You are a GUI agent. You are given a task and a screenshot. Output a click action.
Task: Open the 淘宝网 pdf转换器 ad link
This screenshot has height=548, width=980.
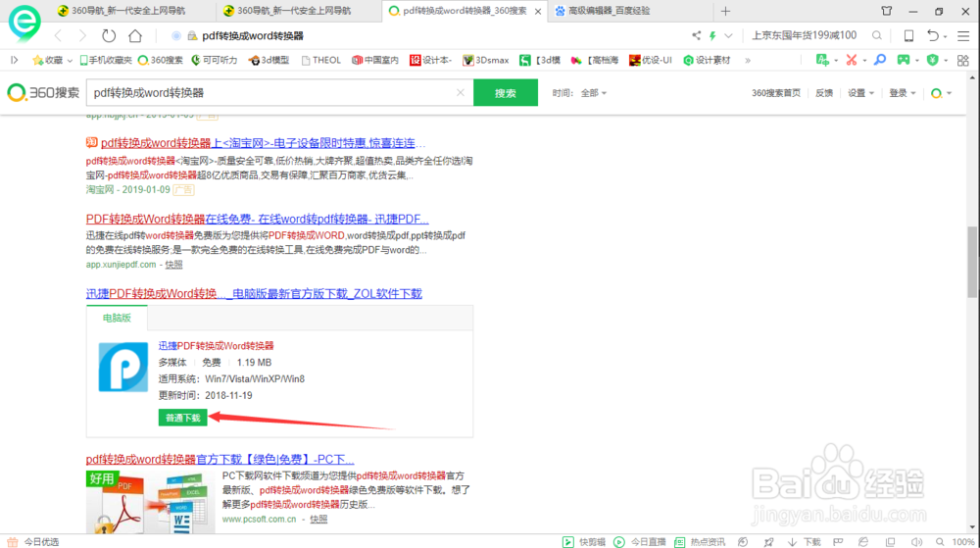click(263, 143)
